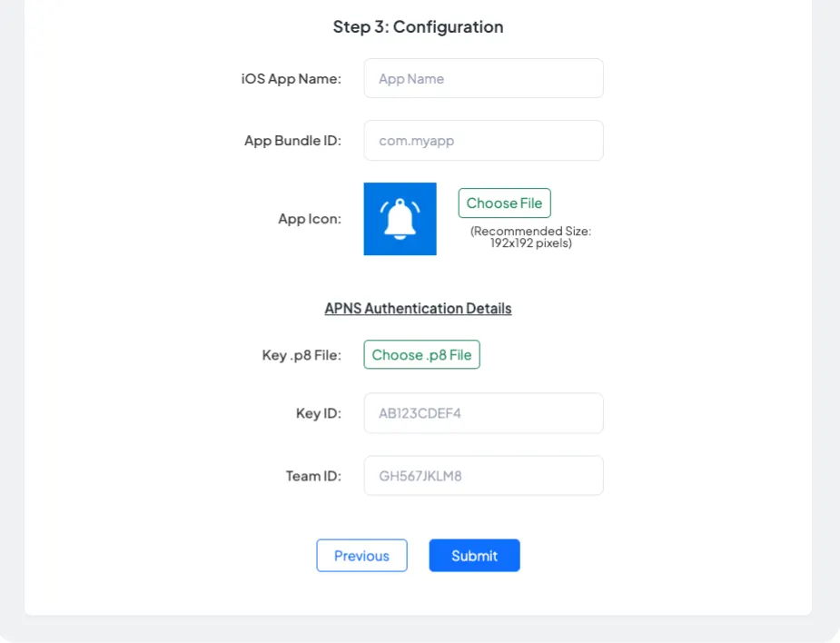
Task: Select the Key ID input box
Action: coord(483,413)
